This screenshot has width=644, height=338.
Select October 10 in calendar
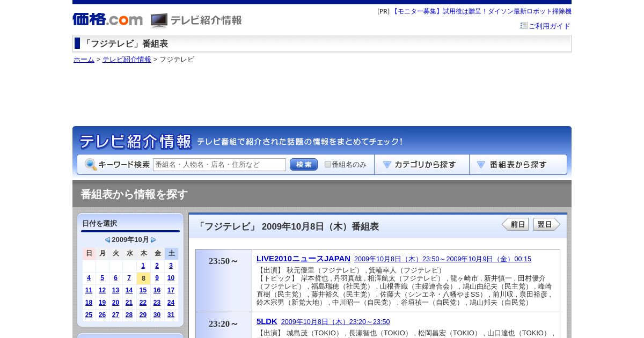[x=171, y=278]
